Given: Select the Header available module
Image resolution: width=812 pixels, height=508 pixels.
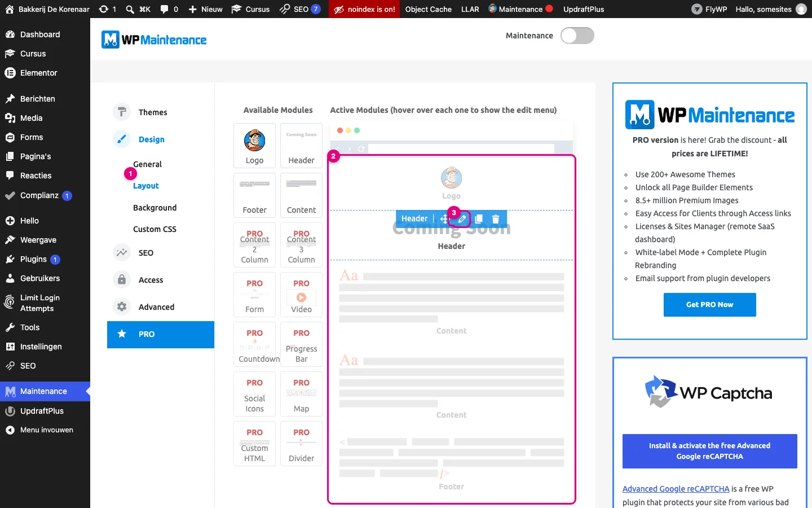Looking at the screenshot, I should 302,146.
